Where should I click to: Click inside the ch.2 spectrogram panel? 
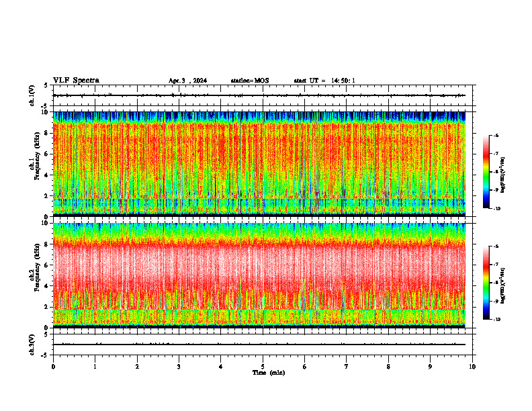[x=259, y=275]
